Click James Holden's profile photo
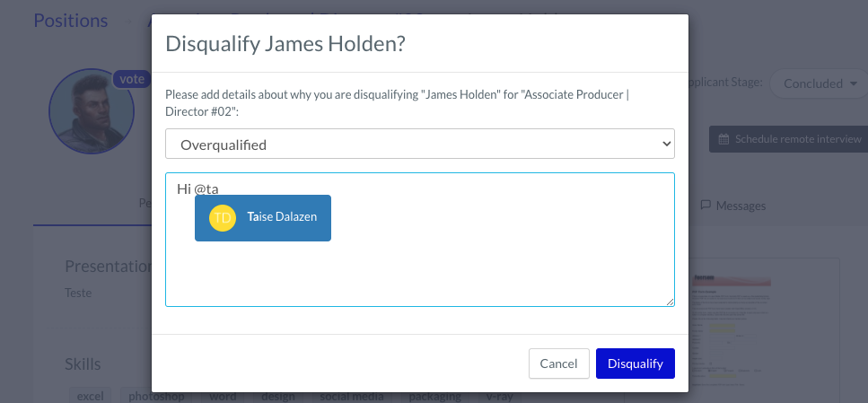 (x=92, y=111)
